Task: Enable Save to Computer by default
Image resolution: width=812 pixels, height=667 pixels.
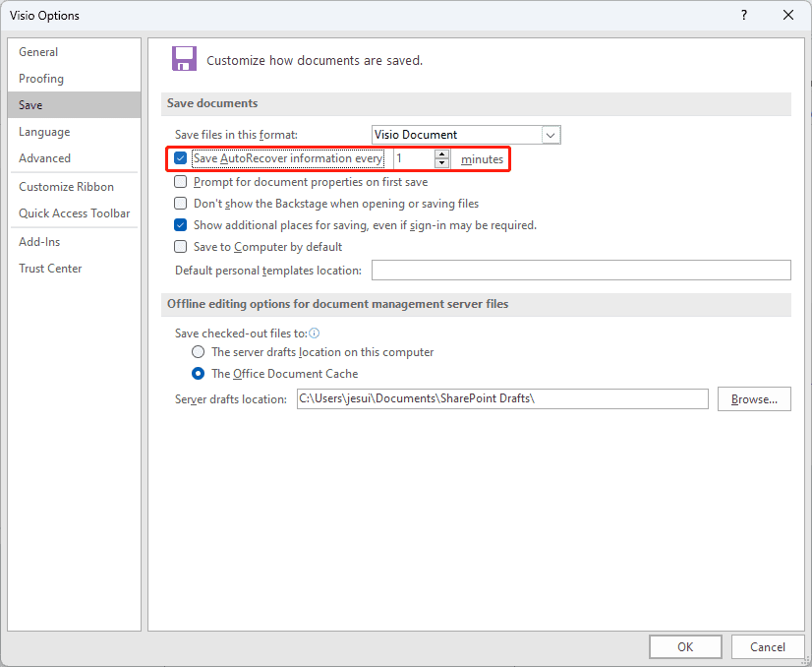Action: 181,247
